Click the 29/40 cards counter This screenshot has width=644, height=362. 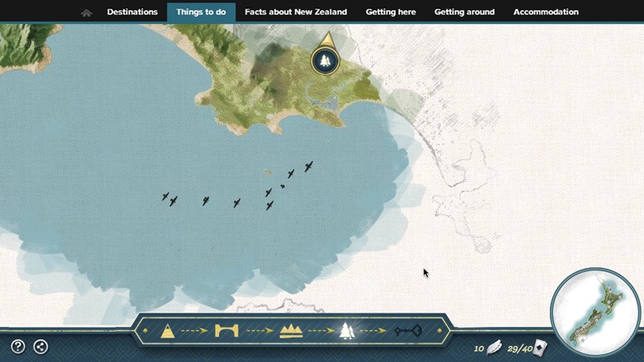(520, 349)
